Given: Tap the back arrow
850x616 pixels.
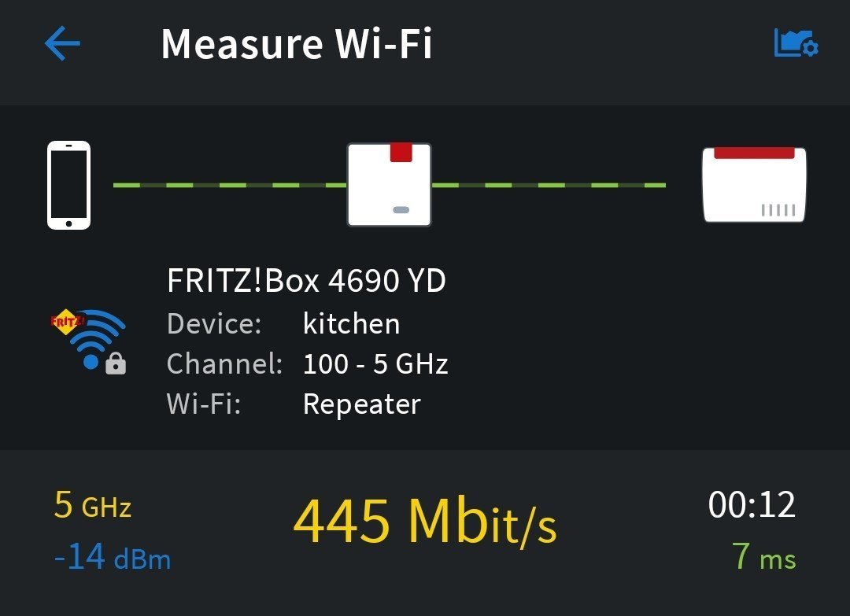Looking at the screenshot, I should click(63, 44).
